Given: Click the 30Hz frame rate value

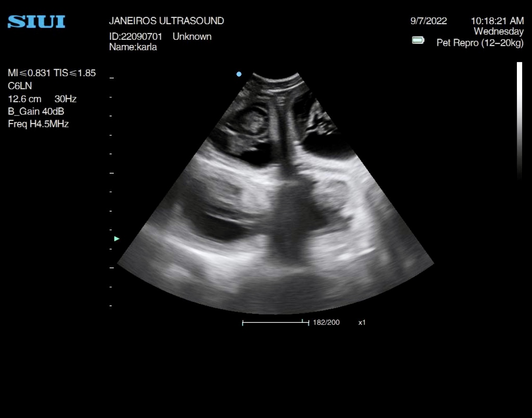Looking at the screenshot, I should coord(65,99).
